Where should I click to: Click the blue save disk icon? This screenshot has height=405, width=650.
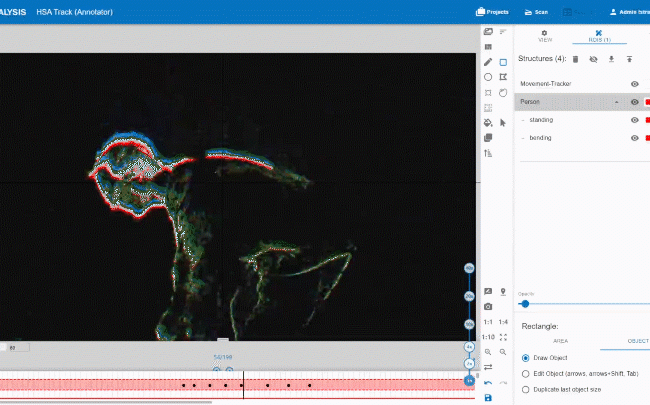pos(488,398)
